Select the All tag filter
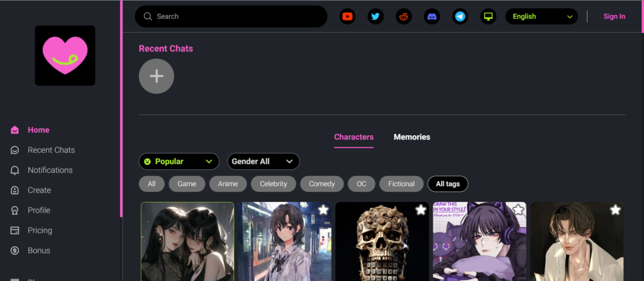This screenshot has height=281, width=644. click(152, 184)
